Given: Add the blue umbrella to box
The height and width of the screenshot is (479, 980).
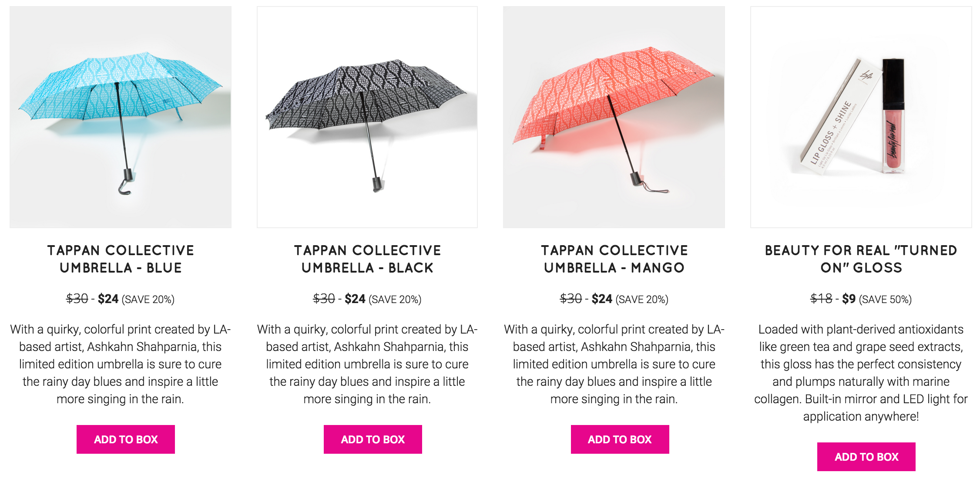Looking at the screenshot, I should (x=126, y=439).
